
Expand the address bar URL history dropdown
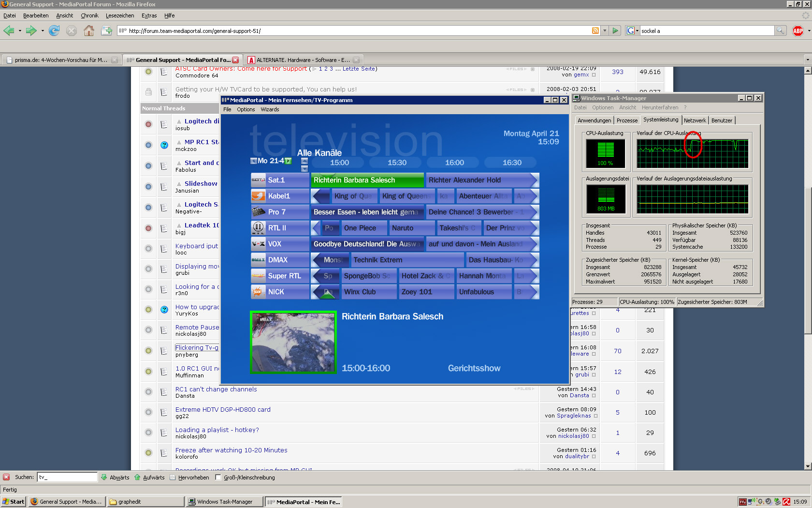coord(605,30)
